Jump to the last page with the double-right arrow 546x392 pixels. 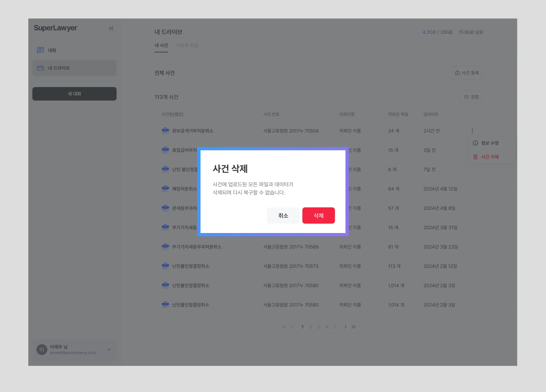353,327
